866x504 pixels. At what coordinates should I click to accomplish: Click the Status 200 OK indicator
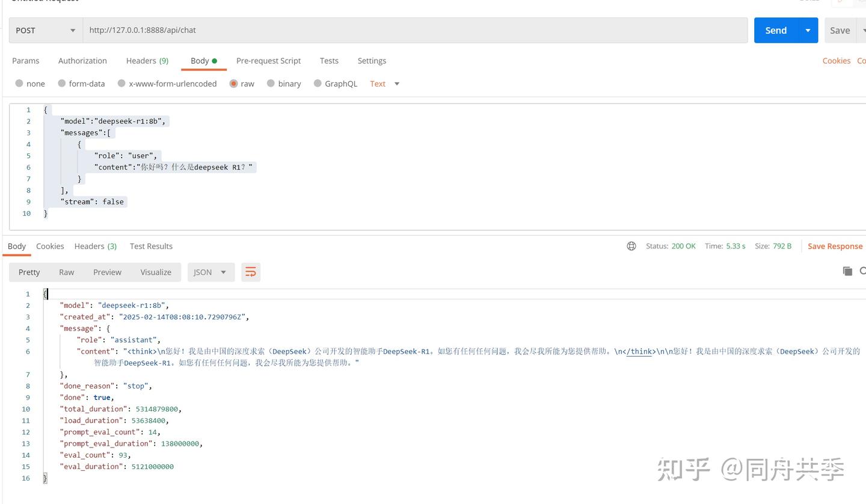(671, 246)
